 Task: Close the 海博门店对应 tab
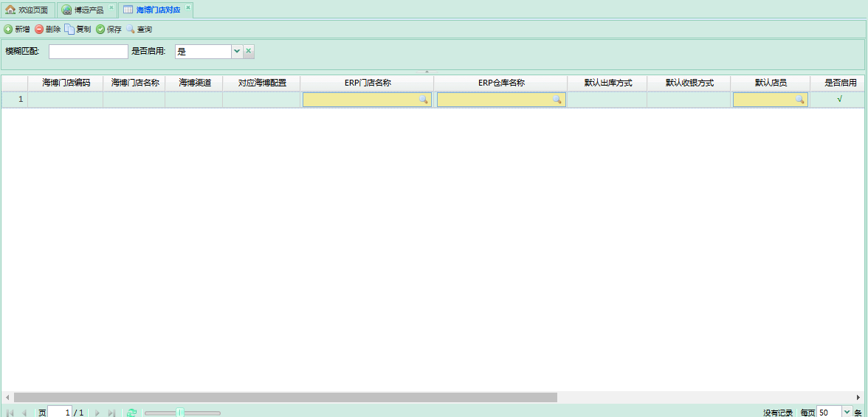click(x=188, y=7)
